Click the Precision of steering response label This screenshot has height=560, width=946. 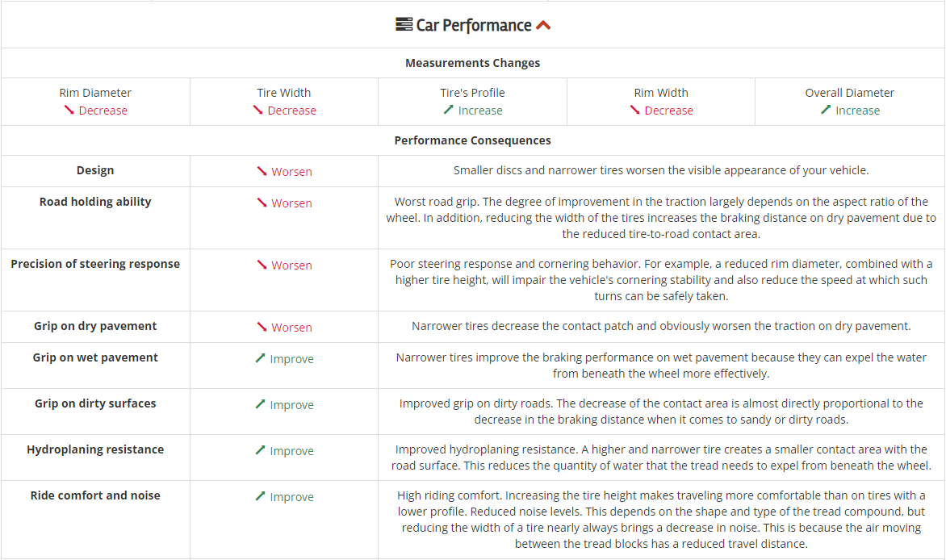tap(95, 264)
